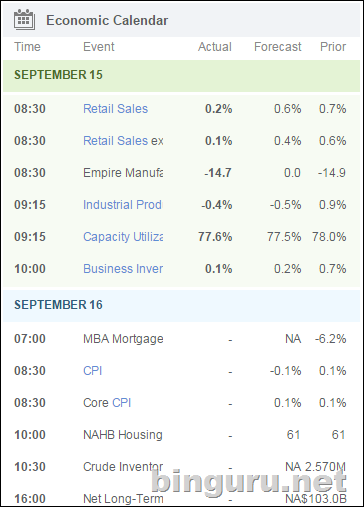Select the September 15 date header
This screenshot has width=364, height=507.
coord(181,76)
